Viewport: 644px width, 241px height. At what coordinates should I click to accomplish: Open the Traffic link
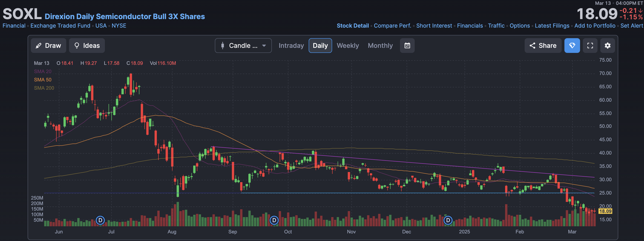tap(496, 26)
